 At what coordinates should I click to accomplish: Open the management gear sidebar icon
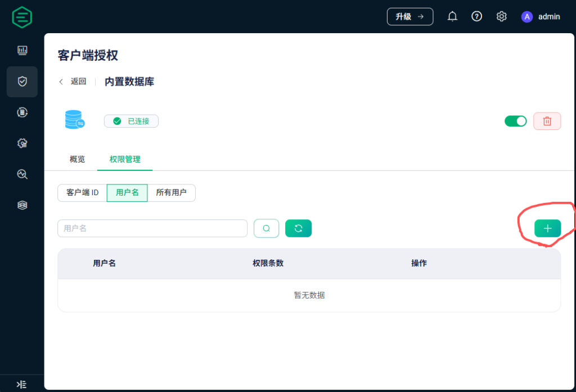tap(22, 143)
